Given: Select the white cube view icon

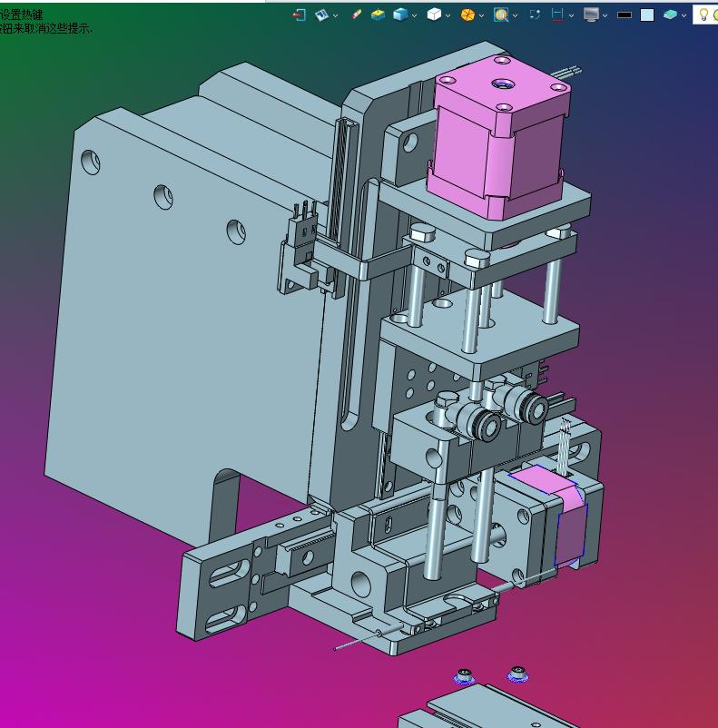Looking at the screenshot, I should (434, 15).
